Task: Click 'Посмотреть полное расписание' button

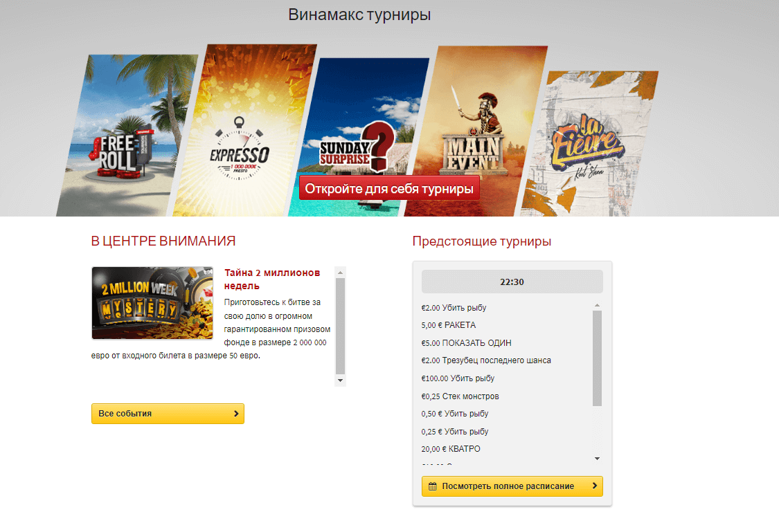Action: click(x=512, y=486)
